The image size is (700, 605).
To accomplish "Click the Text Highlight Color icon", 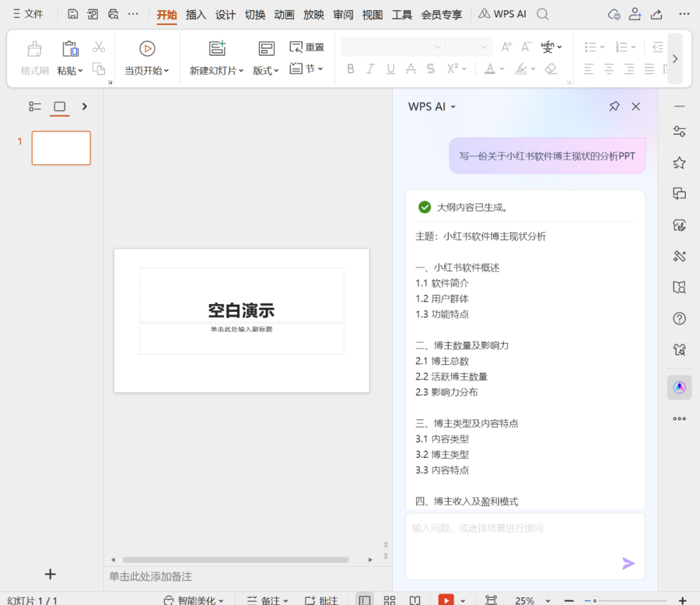I will (x=521, y=69).
